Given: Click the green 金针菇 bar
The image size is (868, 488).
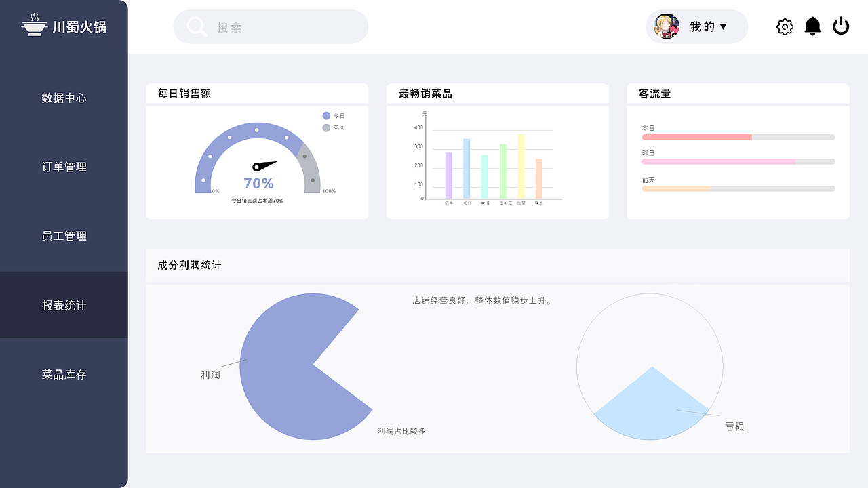Looking at the screenshot, I should tap(502, 171).
